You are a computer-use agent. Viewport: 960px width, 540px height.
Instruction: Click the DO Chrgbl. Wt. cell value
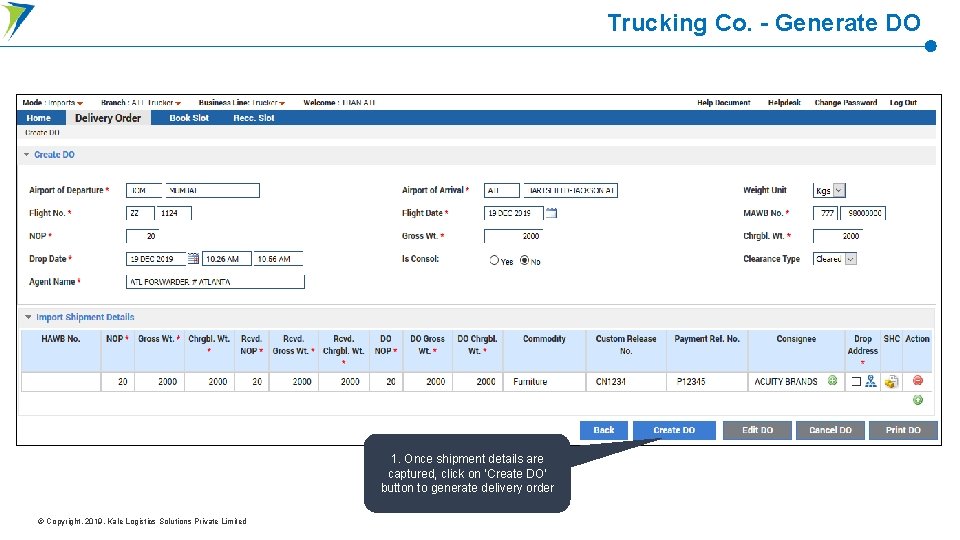pos(478,381)
